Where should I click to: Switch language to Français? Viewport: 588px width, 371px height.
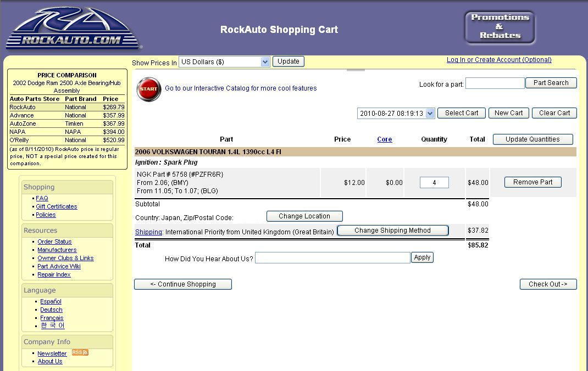click(x=52, y=318)
